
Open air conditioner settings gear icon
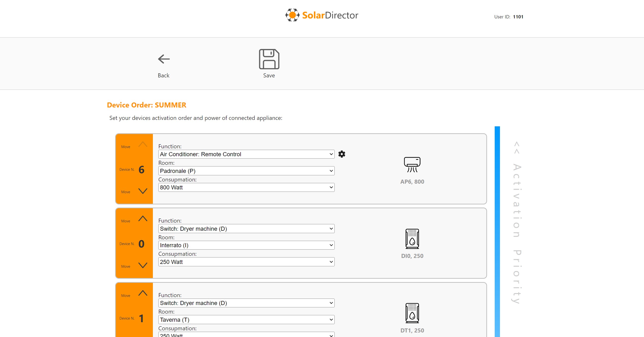[x=342, y=154]
